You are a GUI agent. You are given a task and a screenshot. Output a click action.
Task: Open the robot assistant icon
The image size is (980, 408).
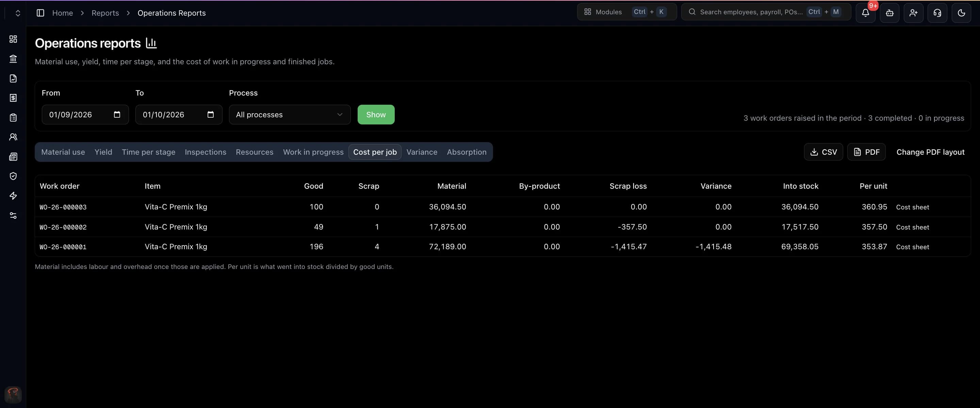tap(889, 13)
